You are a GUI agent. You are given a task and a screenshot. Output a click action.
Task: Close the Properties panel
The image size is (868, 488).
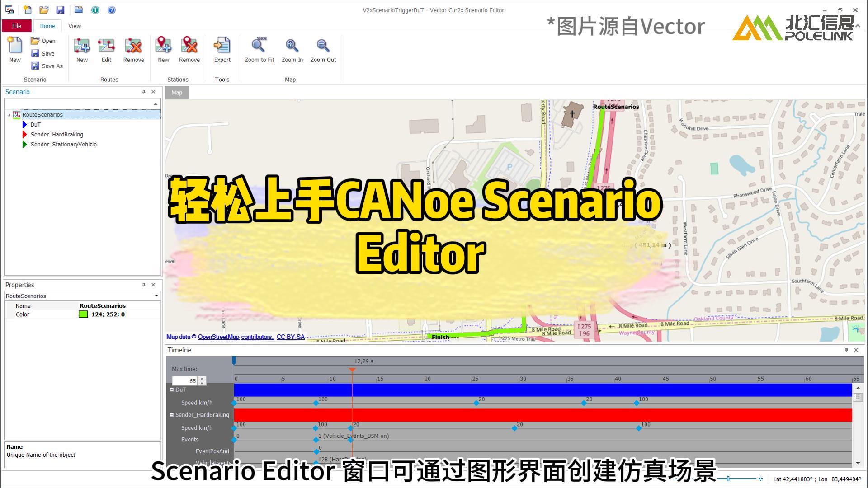[153, 285]
